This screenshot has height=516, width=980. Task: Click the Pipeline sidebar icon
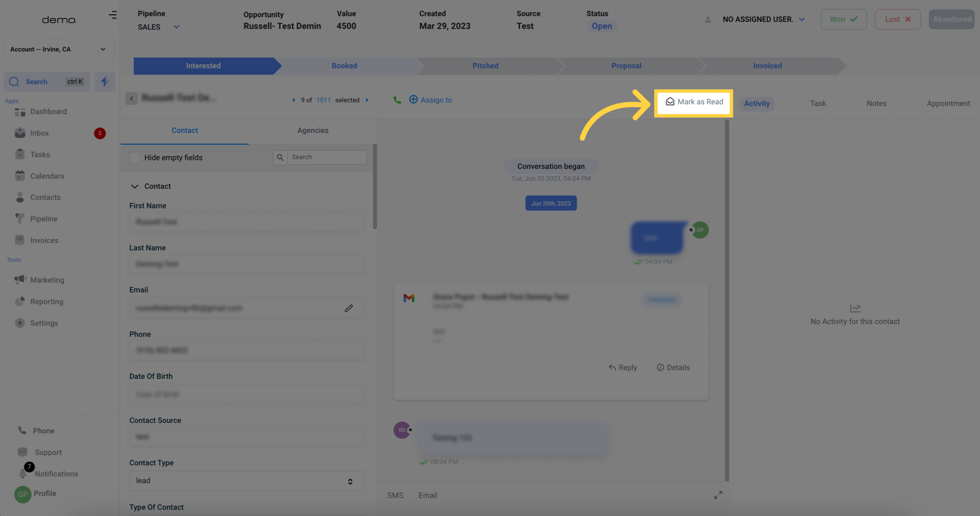(19, 219)
